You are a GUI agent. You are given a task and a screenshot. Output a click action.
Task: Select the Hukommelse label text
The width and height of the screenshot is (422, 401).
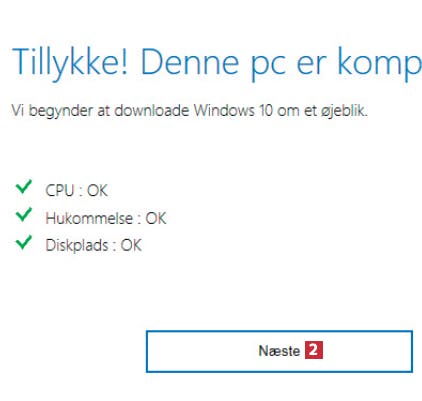pyautogui.click(x=89, y=218)
